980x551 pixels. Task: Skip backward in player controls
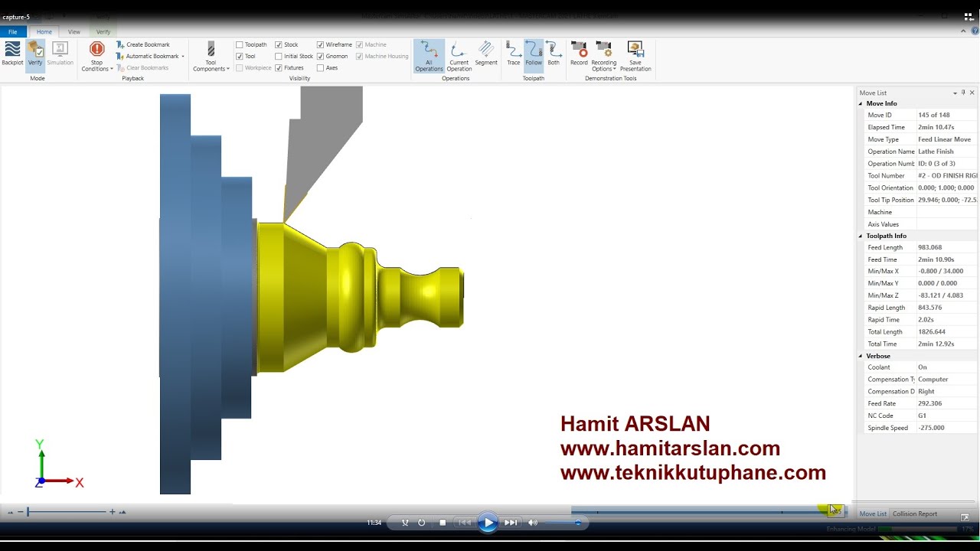click(x=463, y=523)
